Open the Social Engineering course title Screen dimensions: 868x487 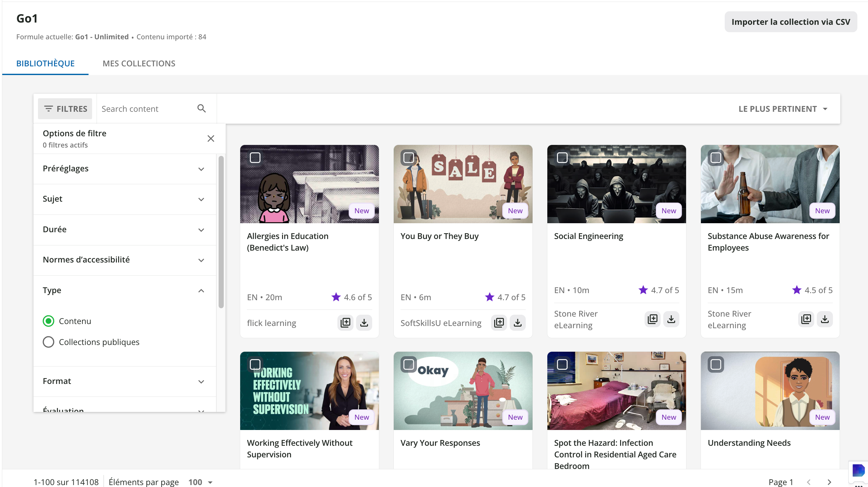[x=589, y=236]
